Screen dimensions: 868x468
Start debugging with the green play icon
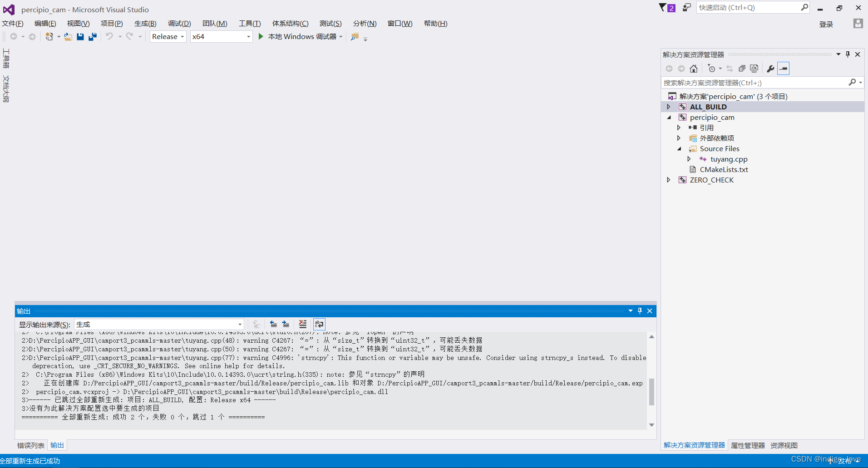click(261, 36)
